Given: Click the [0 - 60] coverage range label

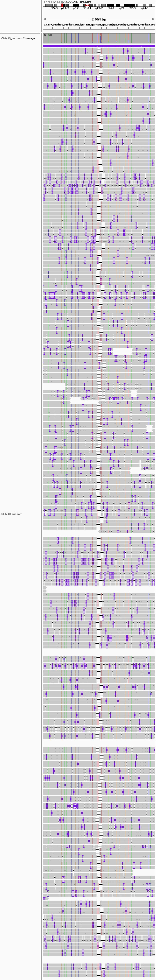Looking at the screenshot, I should [47, 35].
